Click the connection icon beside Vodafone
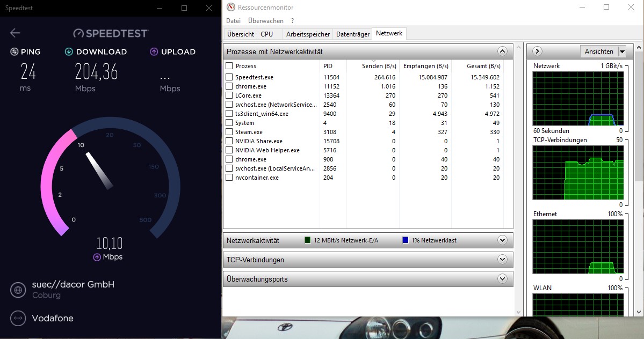The image size is (644, 339). (x=18, y=318)
